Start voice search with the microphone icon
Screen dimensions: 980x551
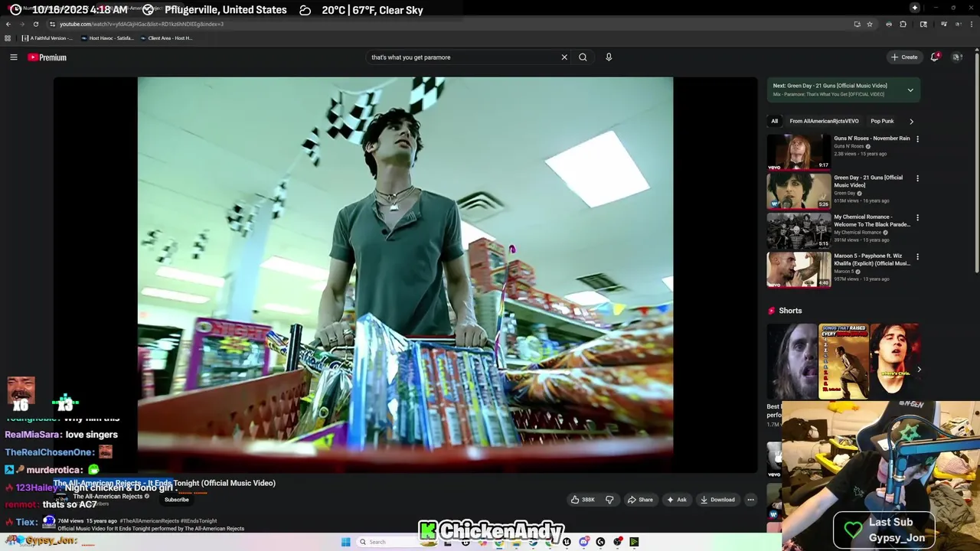[609, 57]
